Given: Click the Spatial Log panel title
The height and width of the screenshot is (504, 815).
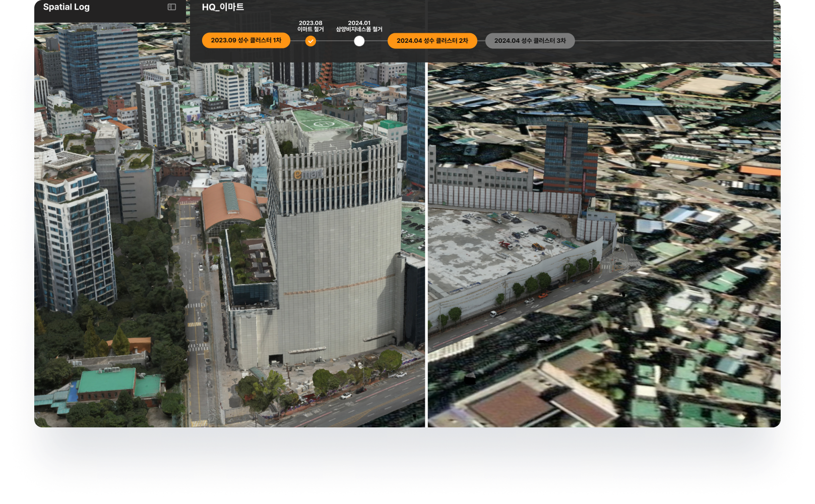Looking at the screenshot, I should point(66,7).
